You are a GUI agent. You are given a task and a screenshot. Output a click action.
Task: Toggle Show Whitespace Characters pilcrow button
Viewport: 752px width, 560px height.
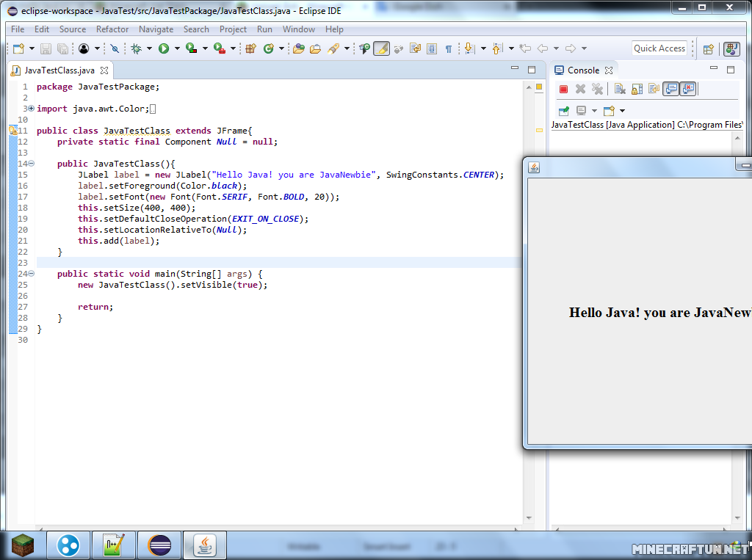tap(448, 48)
